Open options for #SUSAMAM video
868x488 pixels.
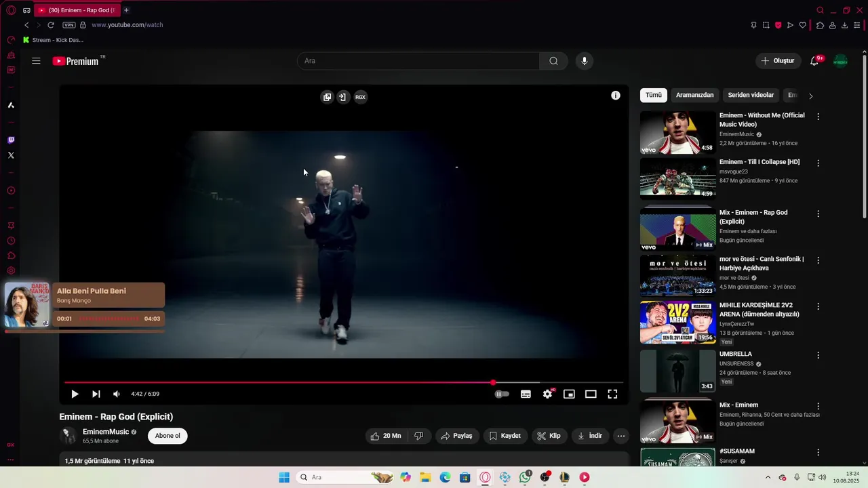click(818, 452)
